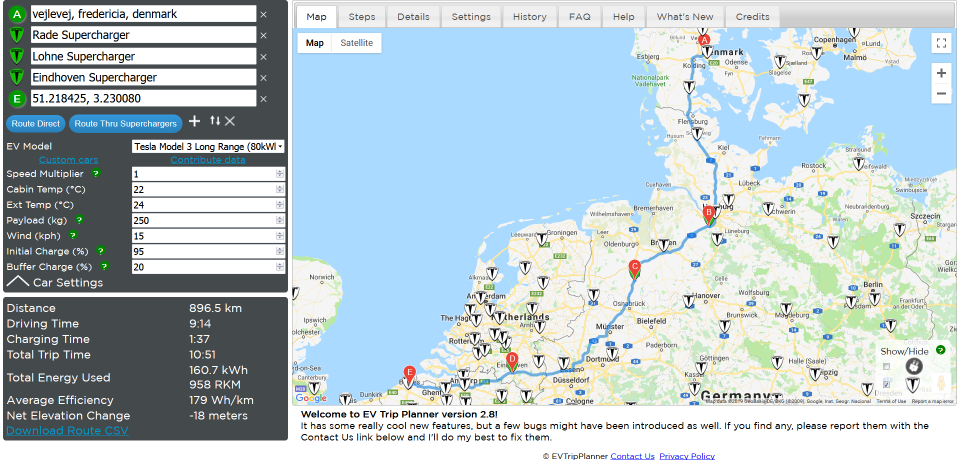The height and width of the screenshot is (460, 959).
Task: Click red marker B near Hamburg
Action: pos(709,214)
